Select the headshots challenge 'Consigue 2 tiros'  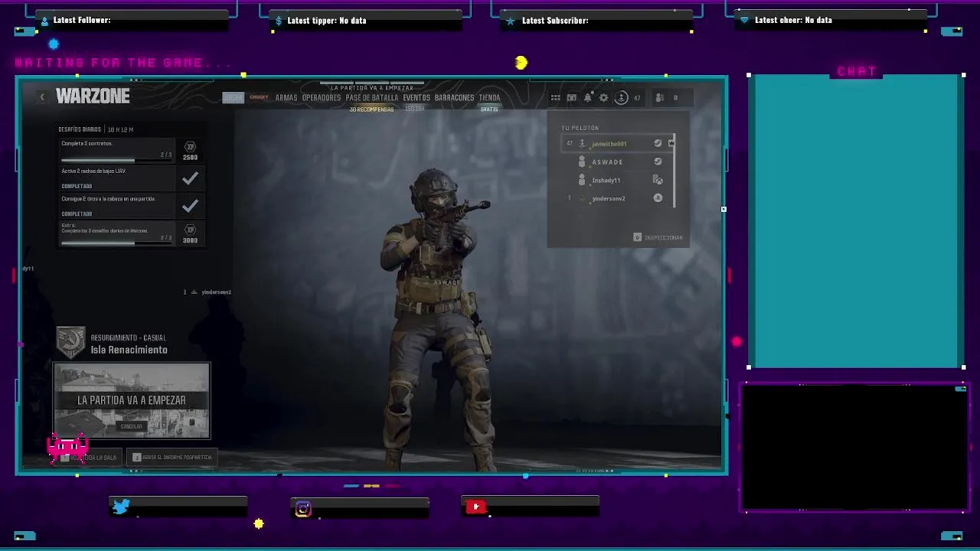[x=118, y=206]
